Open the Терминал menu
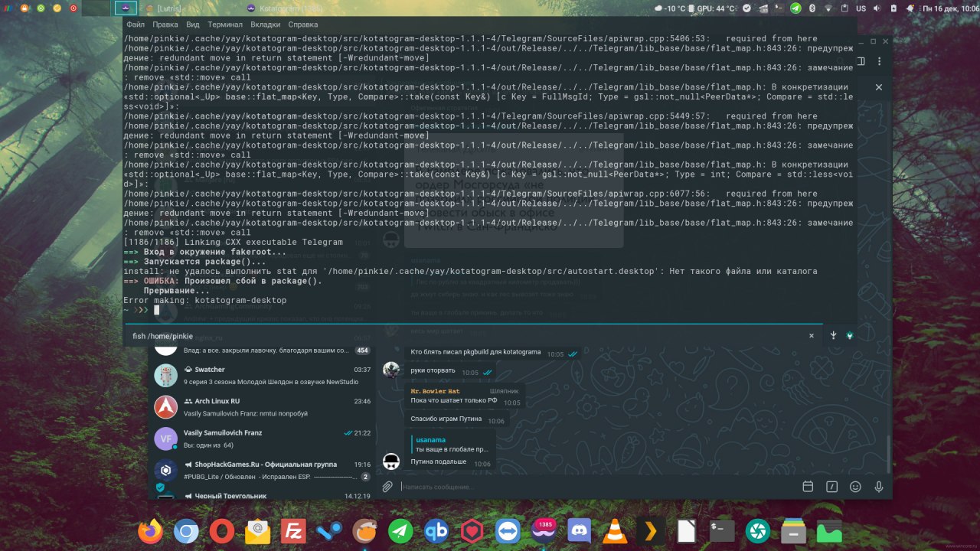The image size is (980, 551). click(x=225, y=24)
